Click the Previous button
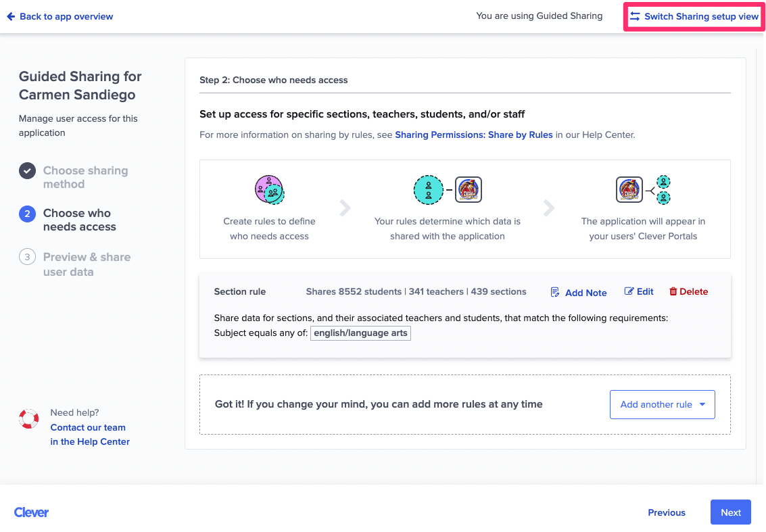Viewport: 766px width, 532px height. pyautogui.click(x=666, y=512)
